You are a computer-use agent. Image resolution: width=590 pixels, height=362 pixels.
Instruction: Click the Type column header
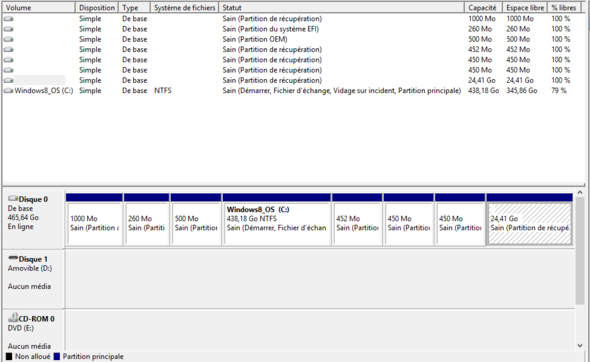pos(134,8)
